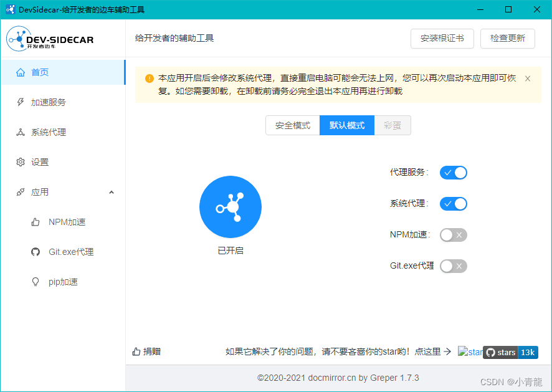Enable the Git.exe代理 toggle

(x=454, y=266)
